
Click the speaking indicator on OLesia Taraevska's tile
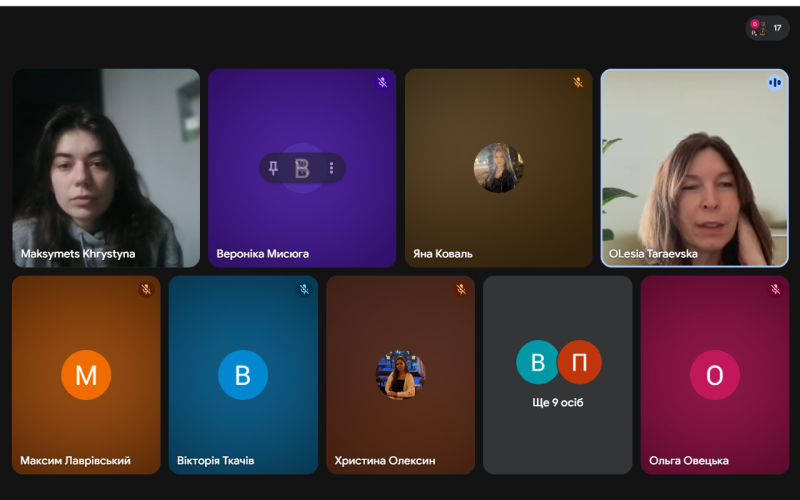click(774, 83)
